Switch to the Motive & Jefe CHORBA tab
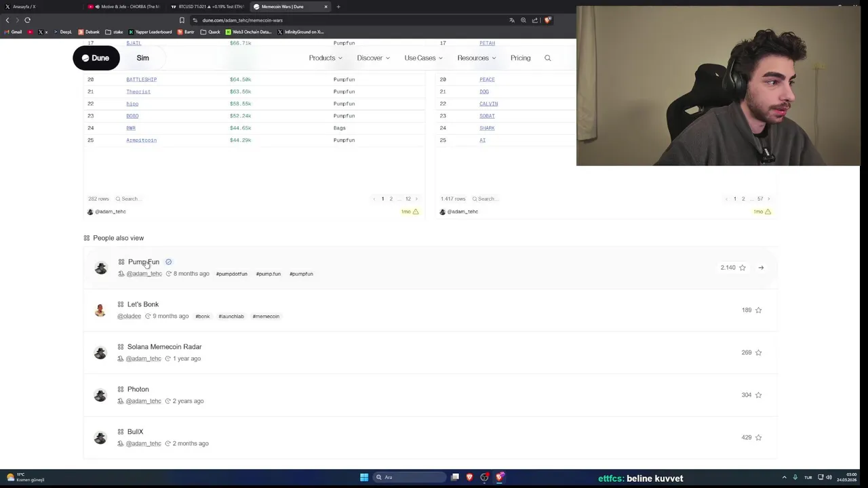Screen dimensions: 868x488 (123, 7)
